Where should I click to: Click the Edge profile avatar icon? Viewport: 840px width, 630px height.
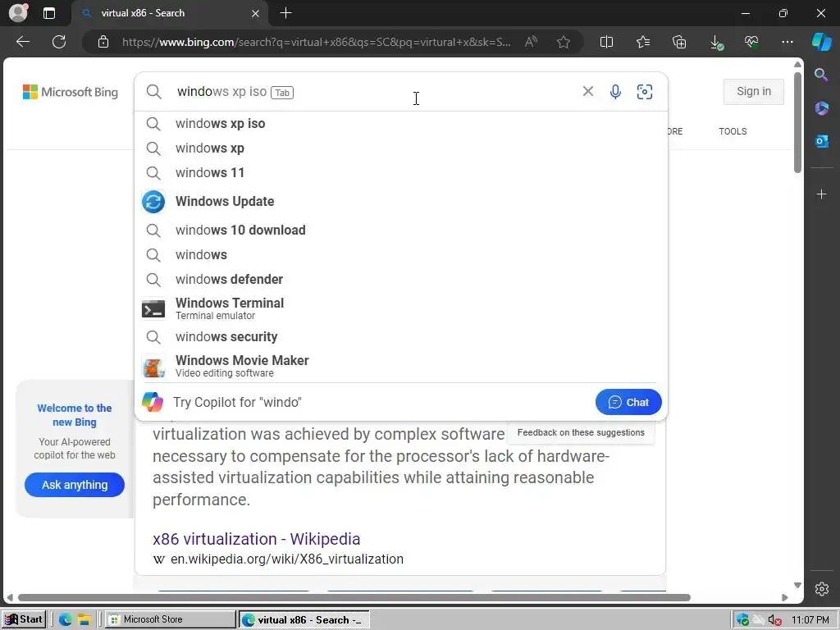pos(18,13)
